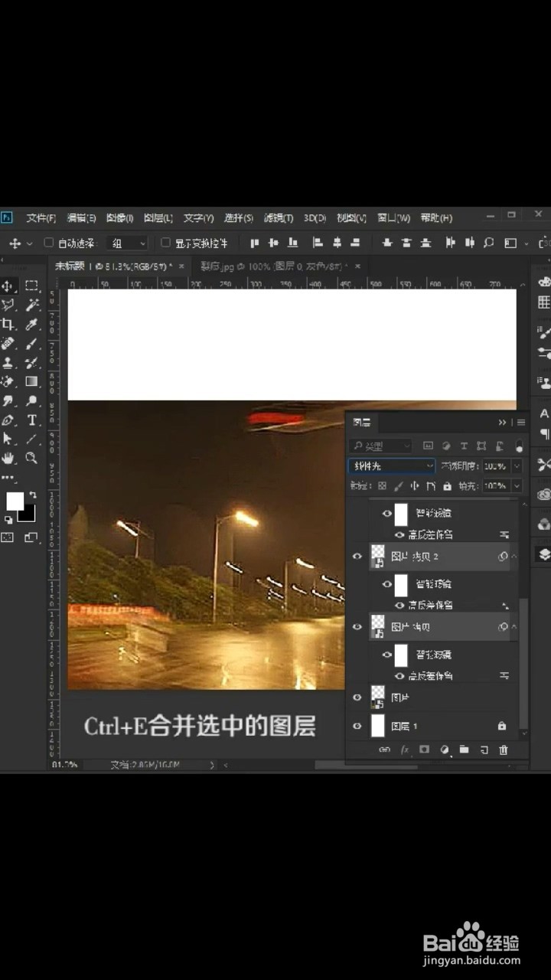Select the Horizontal Type tool
The width and height of the screenshot is (551, 980).
click(x=31, y=420)
